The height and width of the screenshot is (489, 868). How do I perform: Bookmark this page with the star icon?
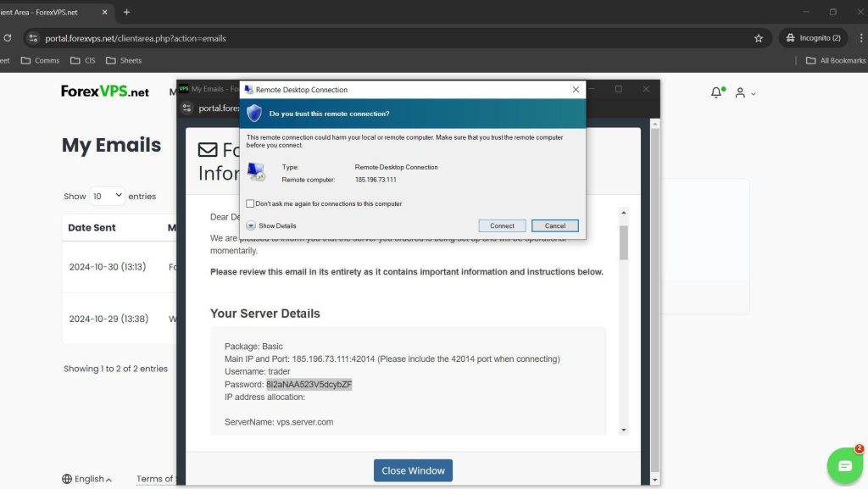point(759,38)
